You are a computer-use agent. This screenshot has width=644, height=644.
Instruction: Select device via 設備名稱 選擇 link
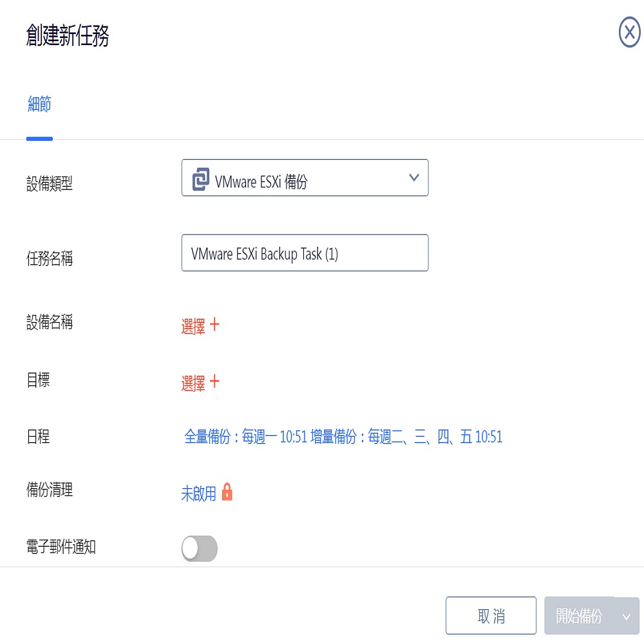[x=193, y=327]
